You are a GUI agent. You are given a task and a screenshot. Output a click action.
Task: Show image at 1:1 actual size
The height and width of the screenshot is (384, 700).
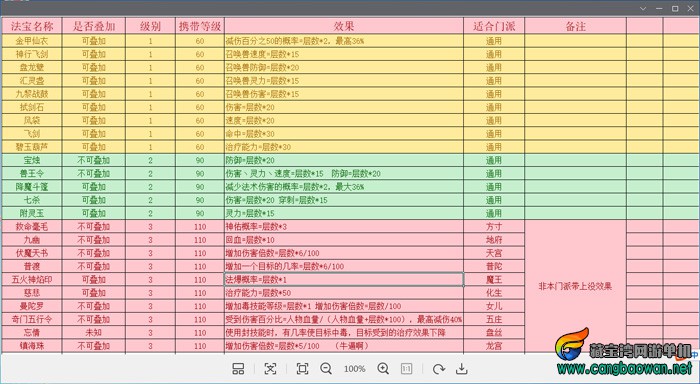coord(406,369)
